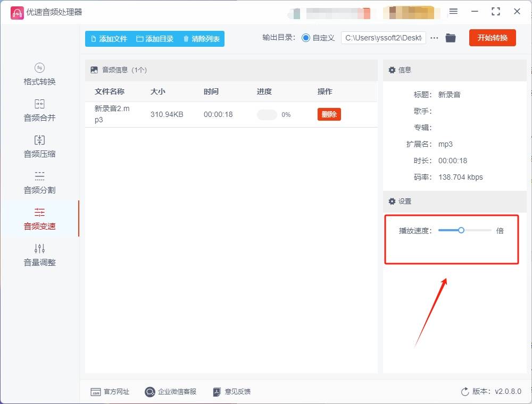
Task: Click the 扩展名 mp3 value
Action: point(445,145)
